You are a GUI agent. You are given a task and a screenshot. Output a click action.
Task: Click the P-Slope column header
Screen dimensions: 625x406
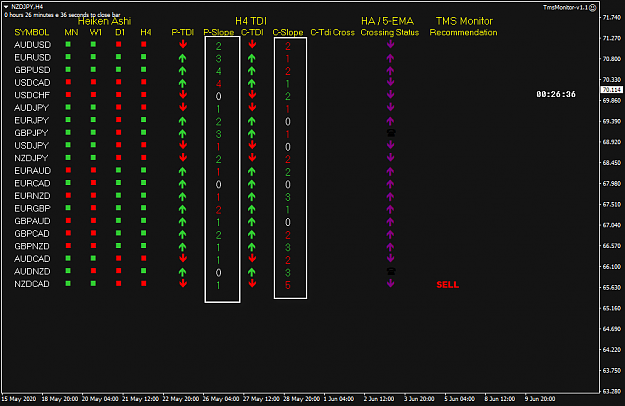click(218, 32)
